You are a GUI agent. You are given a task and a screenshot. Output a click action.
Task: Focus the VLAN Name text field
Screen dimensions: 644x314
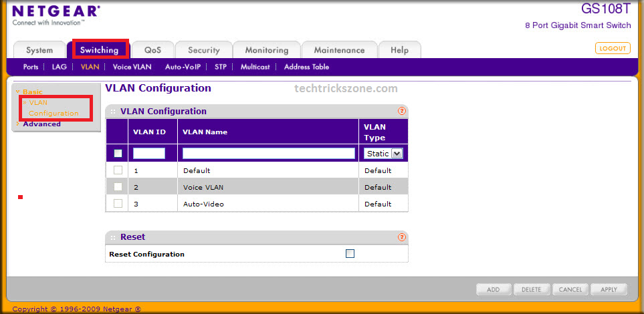[268, 154]
